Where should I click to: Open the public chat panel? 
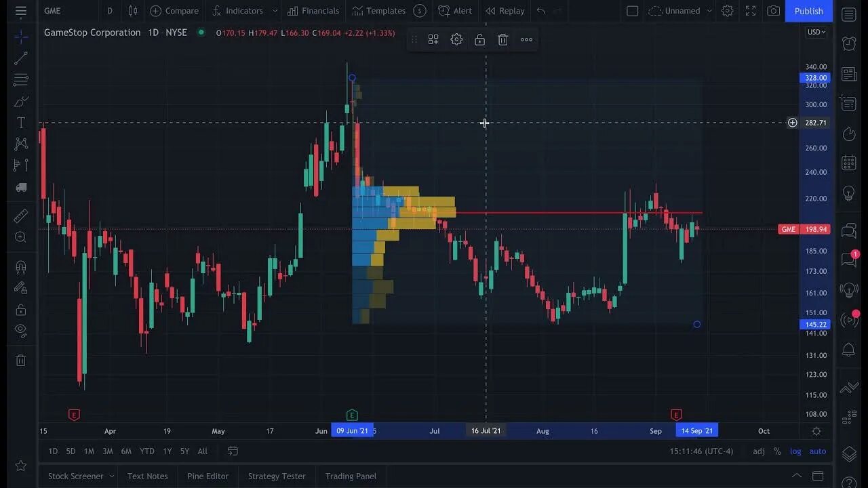pyautogui.click(x=848, y=230)
